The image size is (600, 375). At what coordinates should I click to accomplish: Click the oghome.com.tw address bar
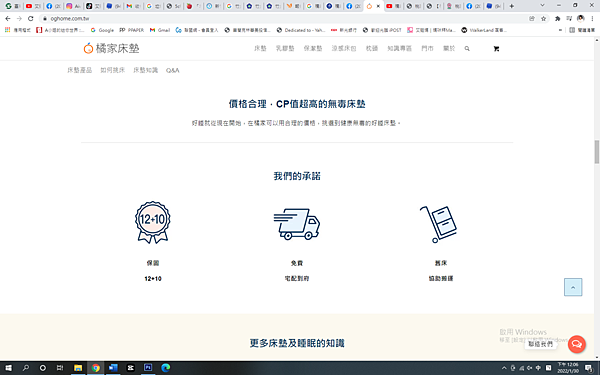(x=283, y=18)
